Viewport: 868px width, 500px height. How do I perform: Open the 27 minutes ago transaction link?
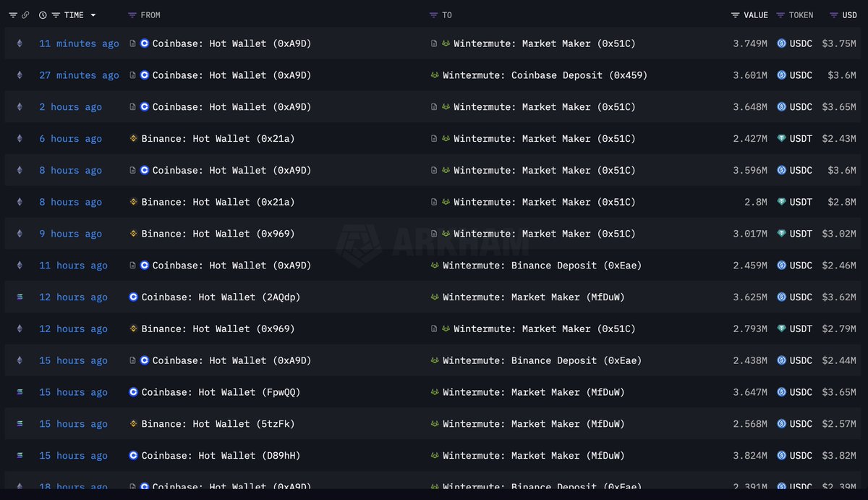click(x=79, y=75)
